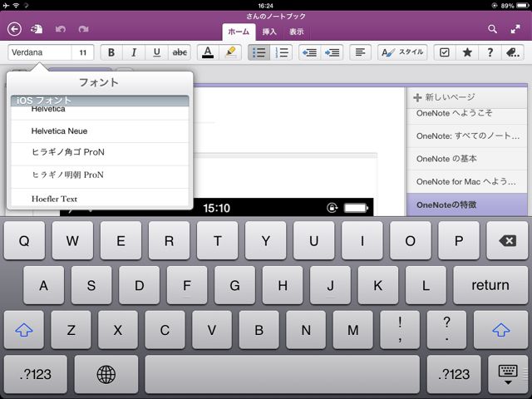The height and width of the screenshot is (399, 532).
Task: Increase the paragraph indent
Action: [332, 52]
